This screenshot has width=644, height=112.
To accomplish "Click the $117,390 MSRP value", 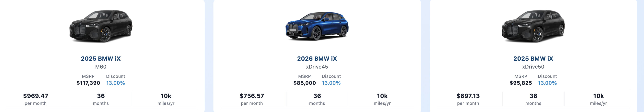I will tap(88, 83).
